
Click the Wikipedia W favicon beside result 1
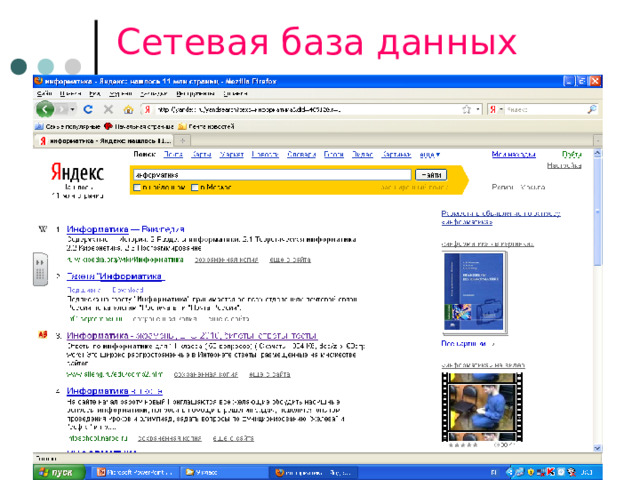tap(43, 229)
